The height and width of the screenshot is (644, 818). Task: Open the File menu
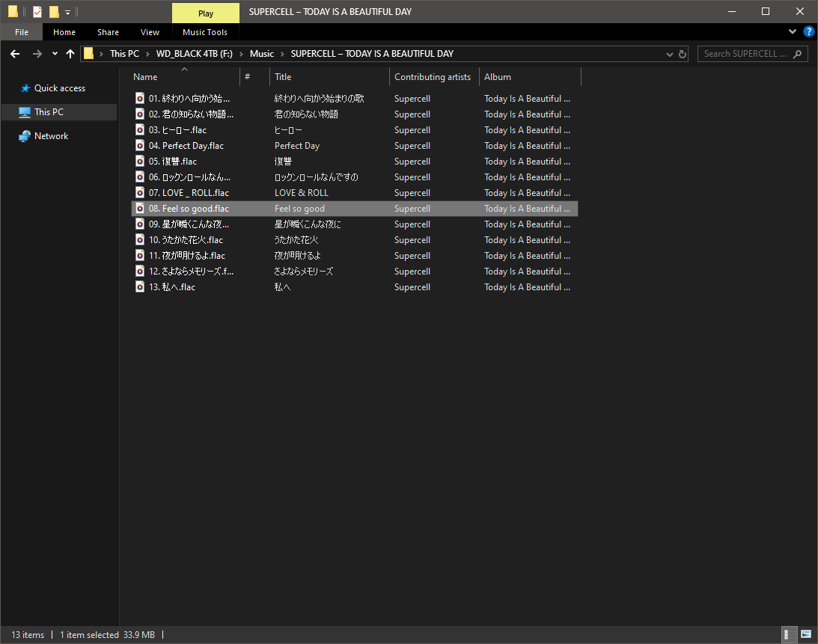point(22,32)
